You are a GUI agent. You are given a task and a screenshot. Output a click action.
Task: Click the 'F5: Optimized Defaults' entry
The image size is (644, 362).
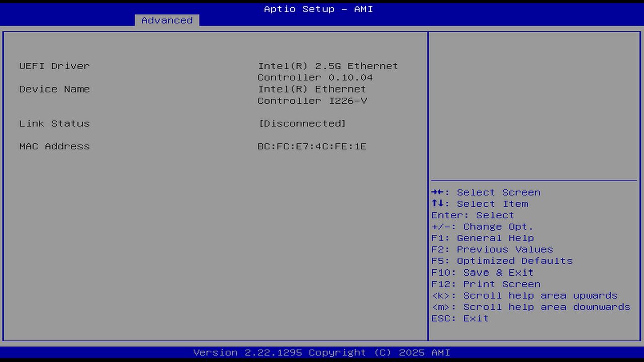(502, 261)
